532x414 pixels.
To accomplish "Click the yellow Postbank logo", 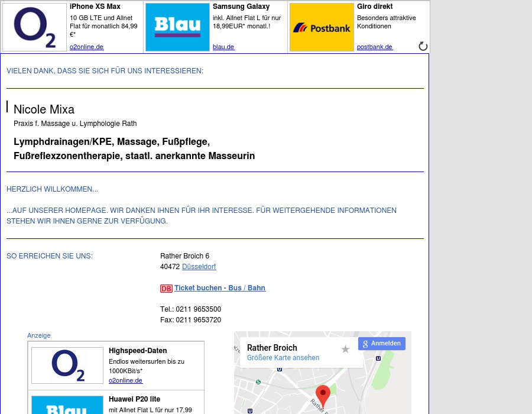I will (322, 27).
